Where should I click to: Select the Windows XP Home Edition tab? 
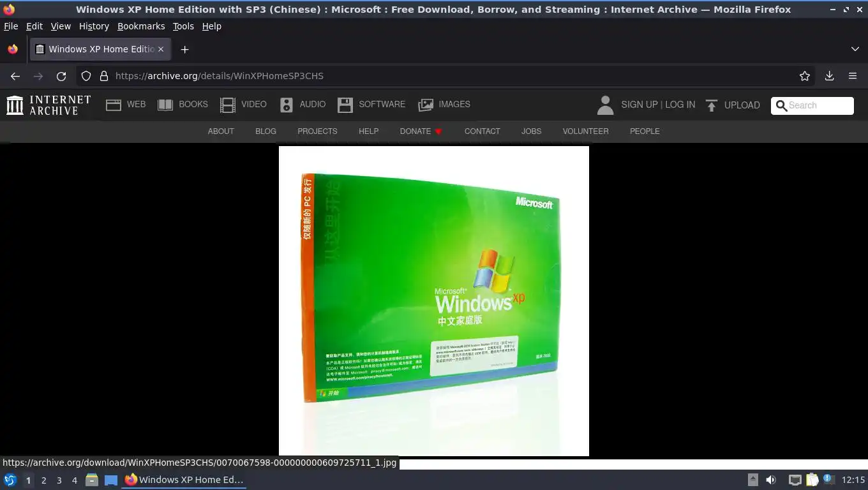pyautogui.click(x=100, y=49)
